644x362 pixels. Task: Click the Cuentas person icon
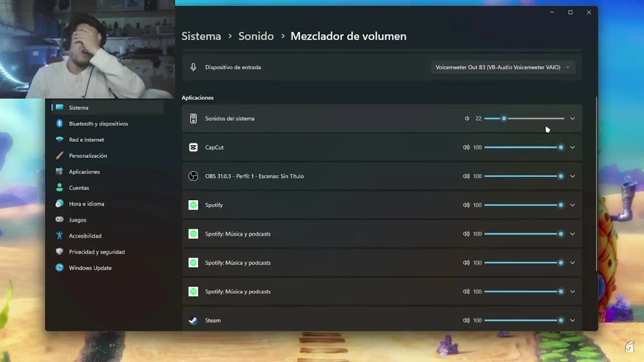pyautogui.click(x=59, y=188)
